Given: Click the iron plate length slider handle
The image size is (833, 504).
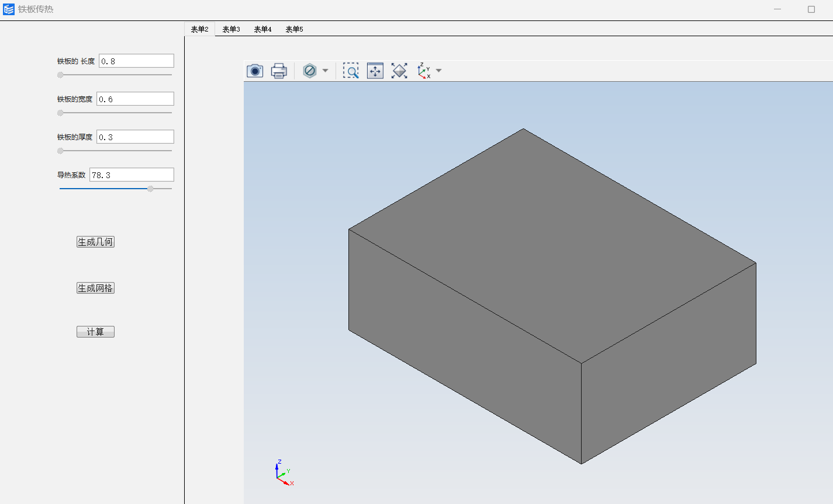Looking at the screenshot, I should [x=60, y=75].
